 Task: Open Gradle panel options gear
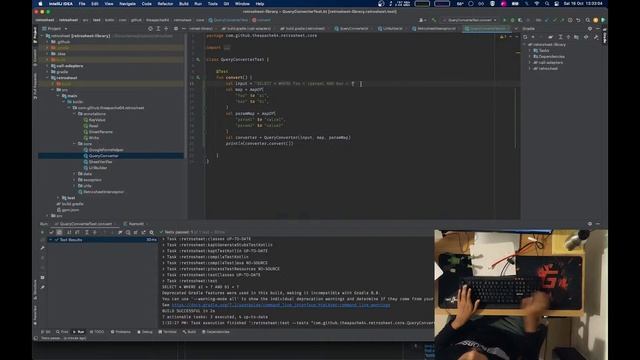[x=590, y=29]
